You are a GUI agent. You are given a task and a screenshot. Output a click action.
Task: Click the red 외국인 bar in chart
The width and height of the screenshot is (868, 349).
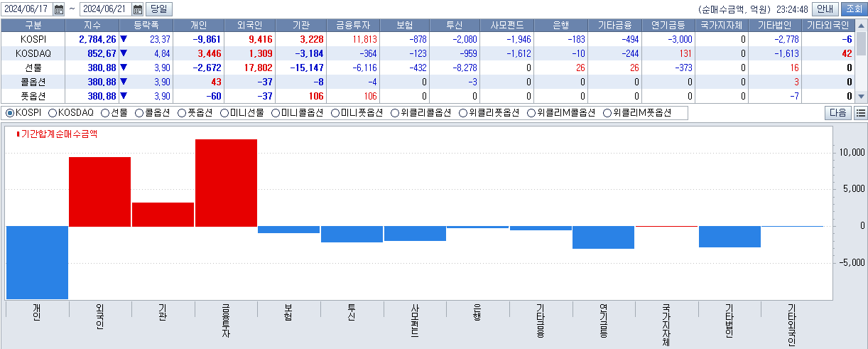(x=99, y=191)
